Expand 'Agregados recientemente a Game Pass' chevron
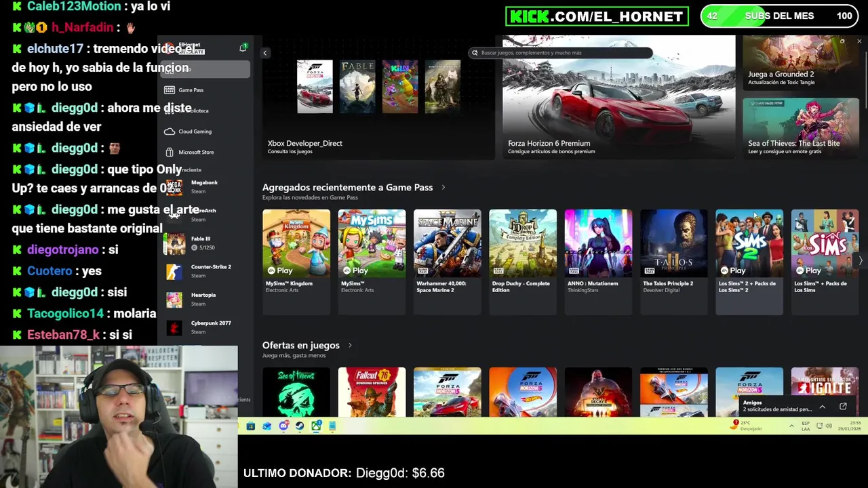The image size is (868, 488). (x=443, y=188)
